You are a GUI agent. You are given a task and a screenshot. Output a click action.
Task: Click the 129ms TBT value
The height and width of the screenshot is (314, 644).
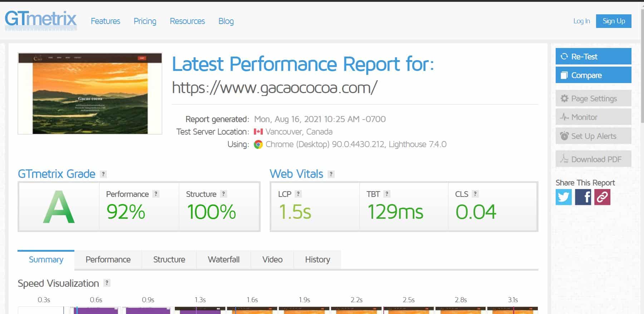[x=395, y=212]
